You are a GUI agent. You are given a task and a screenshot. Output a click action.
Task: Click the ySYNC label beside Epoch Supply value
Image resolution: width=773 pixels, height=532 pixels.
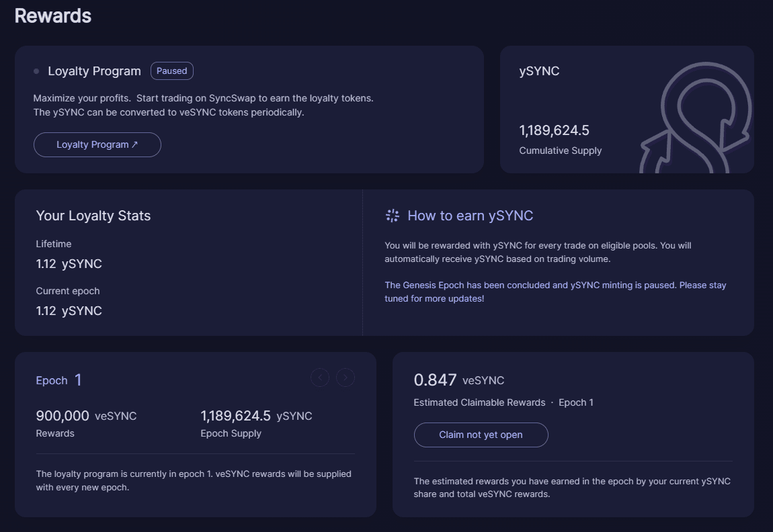coord(296,416)
